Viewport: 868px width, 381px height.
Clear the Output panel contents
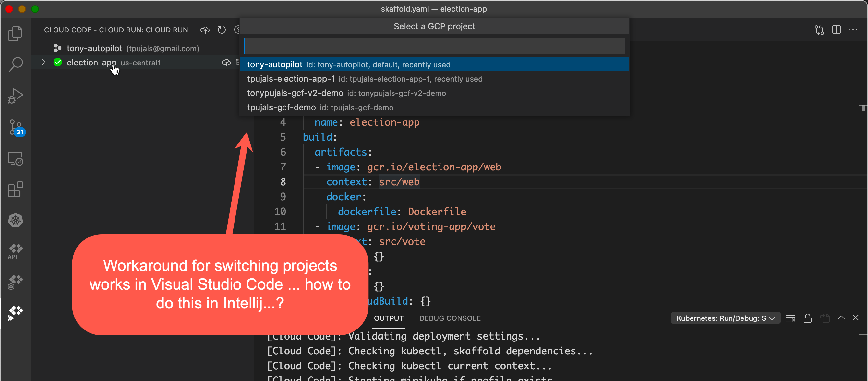[790, 318]
